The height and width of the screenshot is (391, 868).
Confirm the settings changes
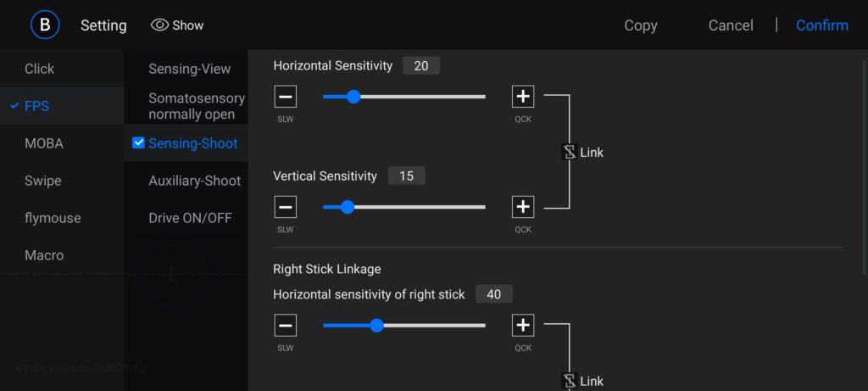(x=821, y=25)
